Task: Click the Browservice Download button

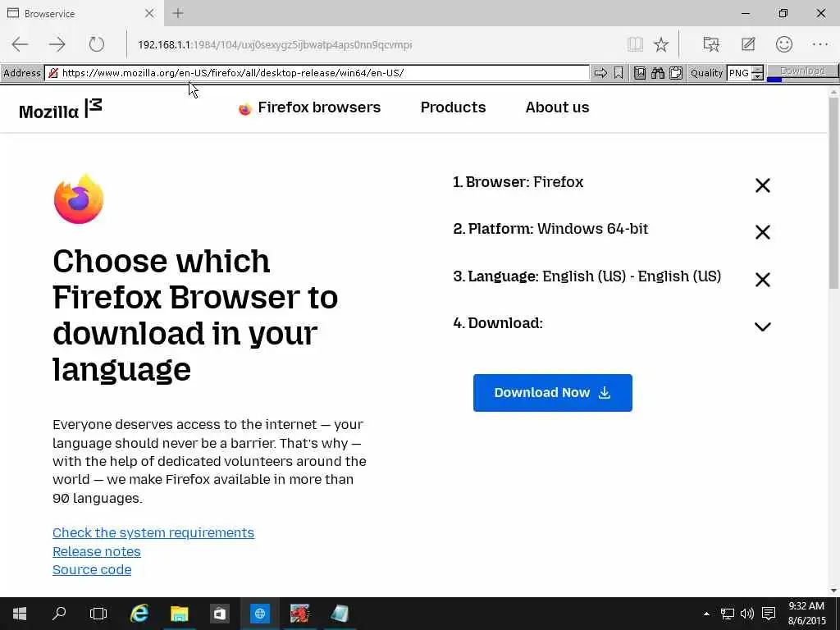Action: click(802, 71)
